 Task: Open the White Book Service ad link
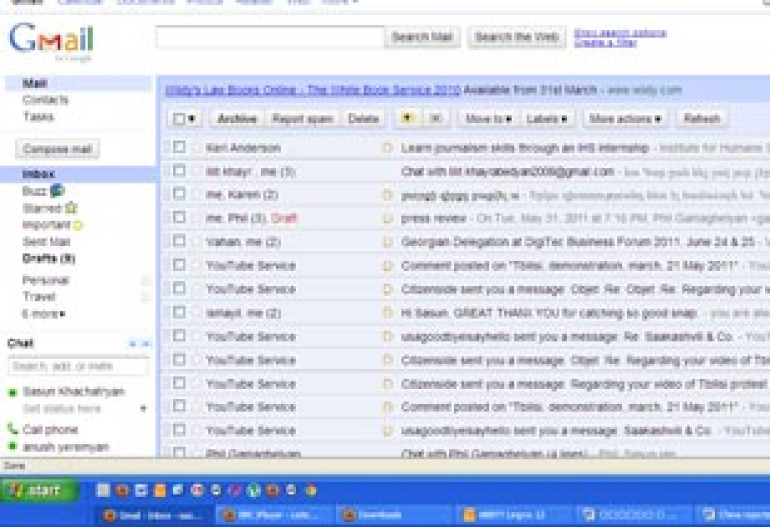coord(312,90)
